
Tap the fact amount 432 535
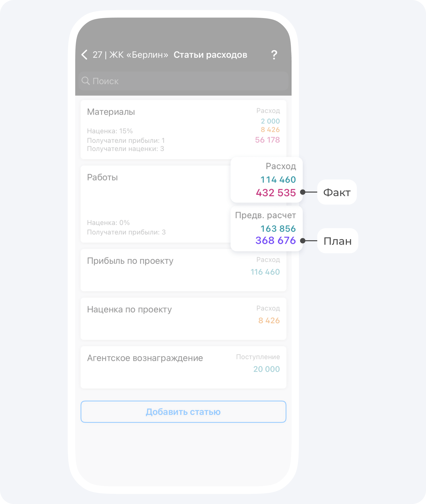276,193
